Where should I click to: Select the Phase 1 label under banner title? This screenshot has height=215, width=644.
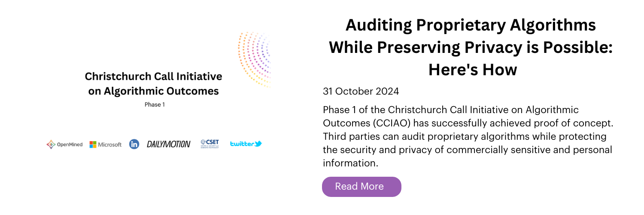[154, 104]
